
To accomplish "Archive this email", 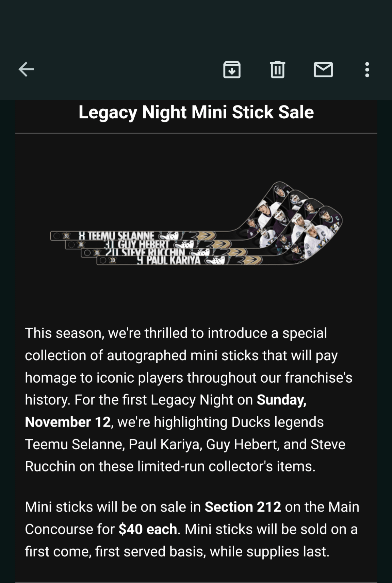I will 232,70.
